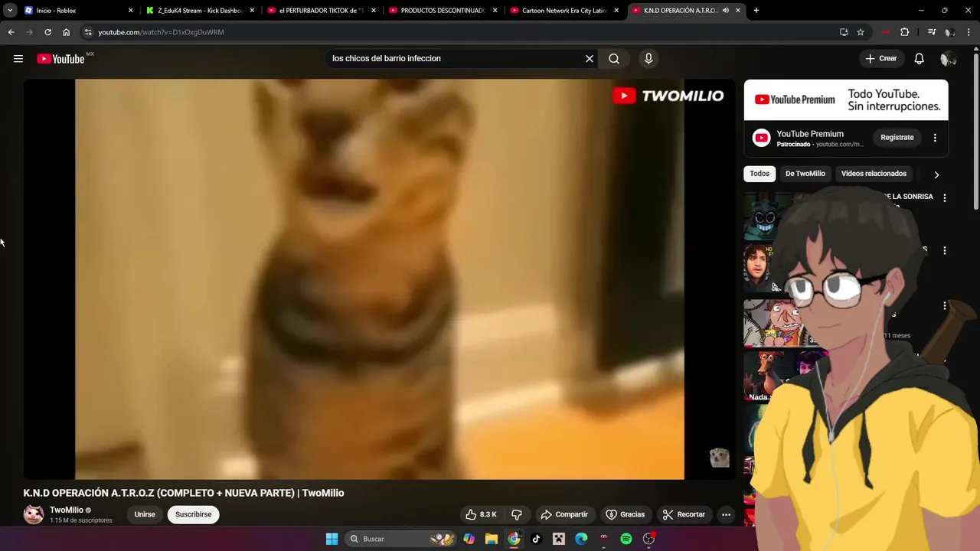Click the magnifier search button
This screenshot has height=551, width=980.
coord(614,59)
